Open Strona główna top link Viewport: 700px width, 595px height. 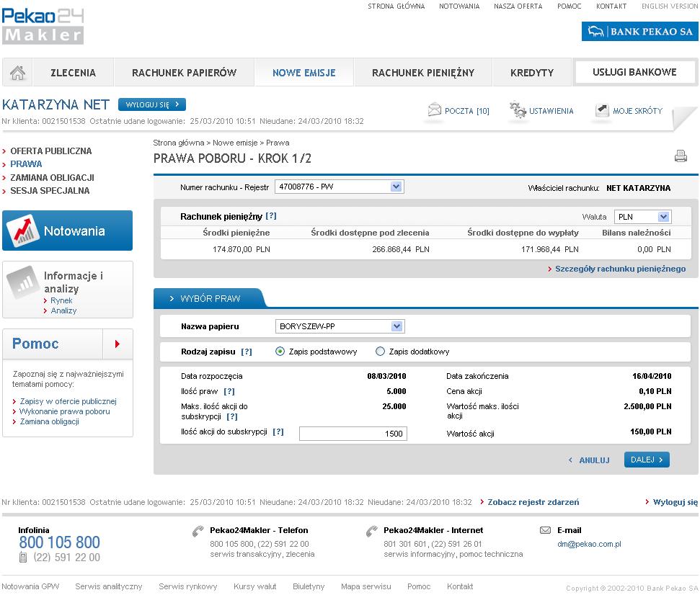click(x=396, y=6)
